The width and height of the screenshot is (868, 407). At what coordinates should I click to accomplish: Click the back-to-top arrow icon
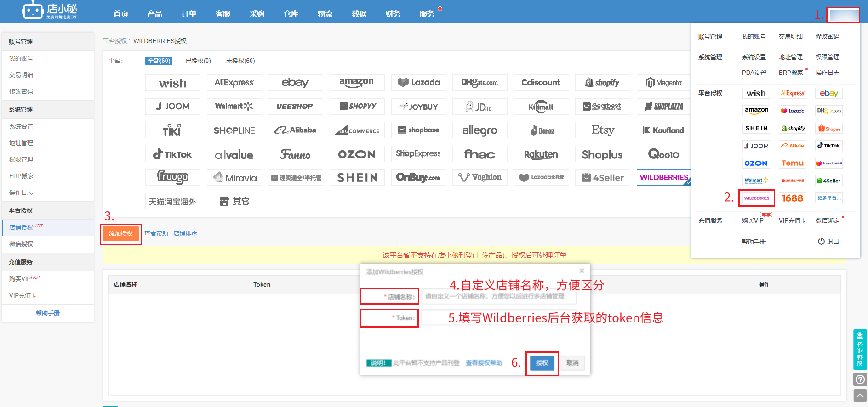860,396
